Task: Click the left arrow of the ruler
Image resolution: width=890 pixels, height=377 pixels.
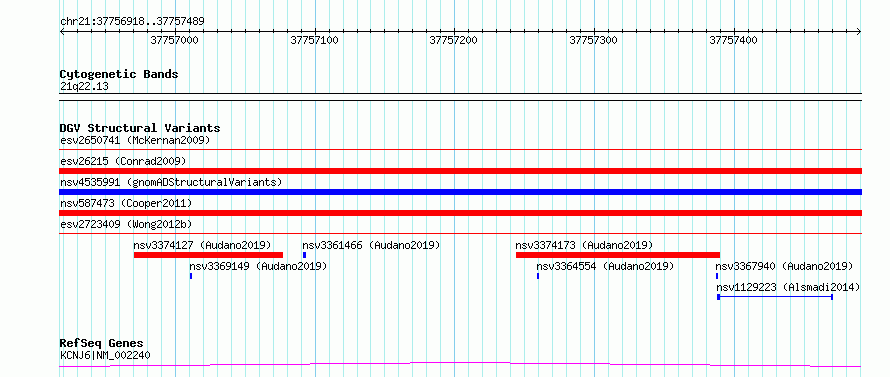Action: (x=62, y=32)
